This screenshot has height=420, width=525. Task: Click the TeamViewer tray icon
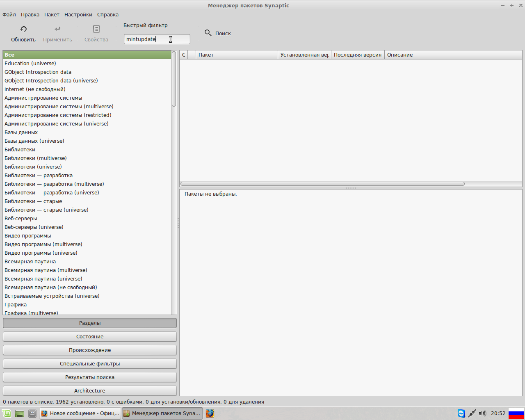461,413
